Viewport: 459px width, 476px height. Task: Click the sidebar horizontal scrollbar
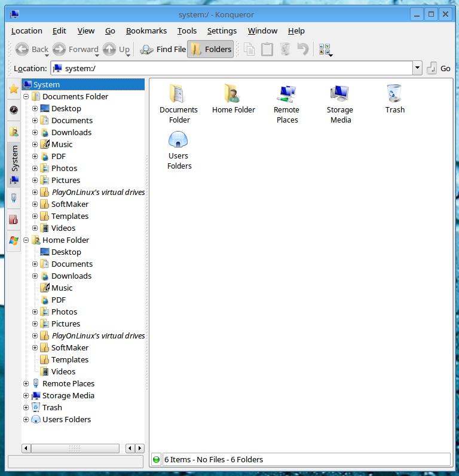(x=75, y=448)
